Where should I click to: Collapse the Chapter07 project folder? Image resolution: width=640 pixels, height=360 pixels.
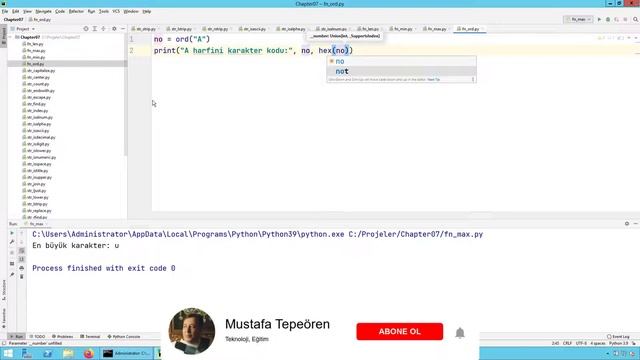coord(11,37)
